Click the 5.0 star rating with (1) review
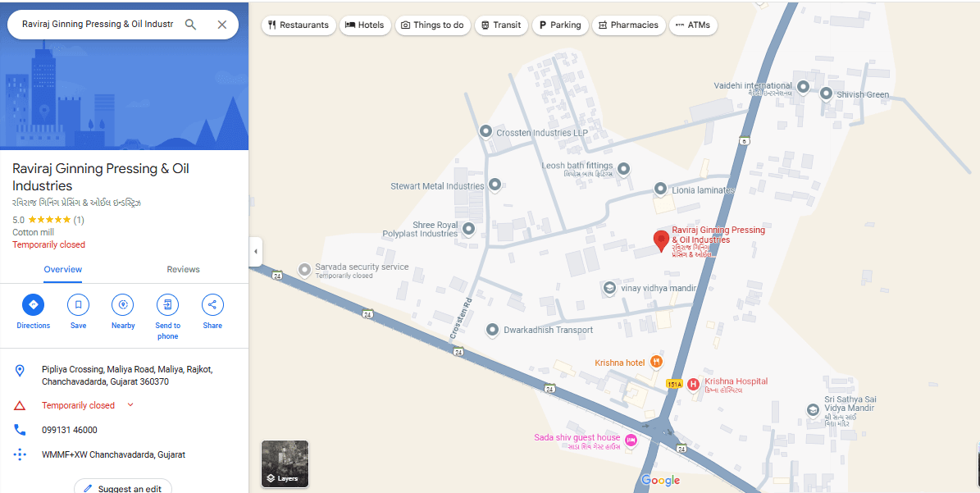This screenshot has height=493, width=980. click(48, 220)
